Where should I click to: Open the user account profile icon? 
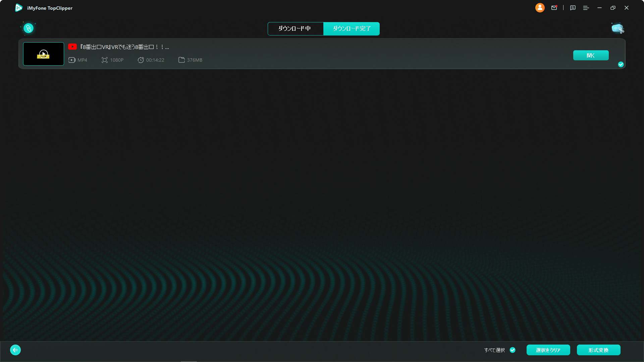point(540,8)
